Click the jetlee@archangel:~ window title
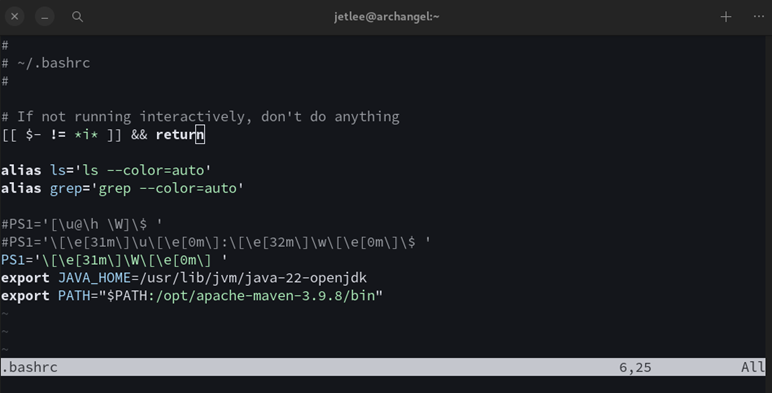 click(386, 17)
